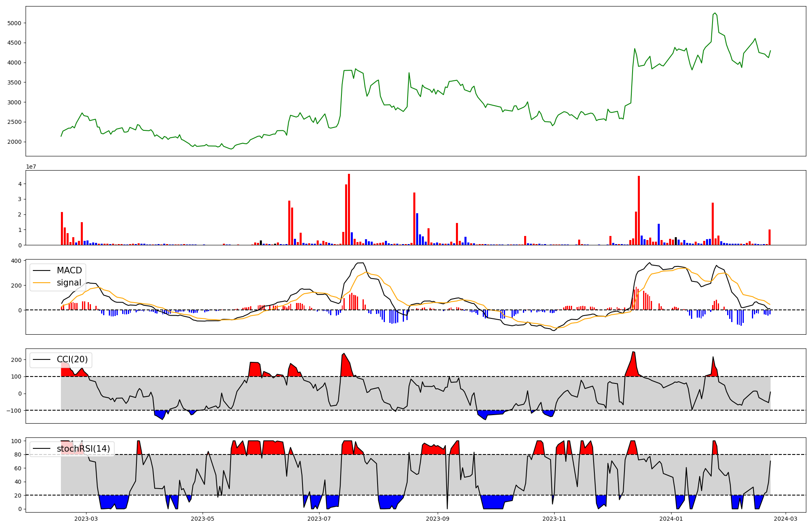Image resolution: width=812 pixels, height=528 pixels.
Task: Click the stochRSI(14) legend label
Action: coord(83,448)
